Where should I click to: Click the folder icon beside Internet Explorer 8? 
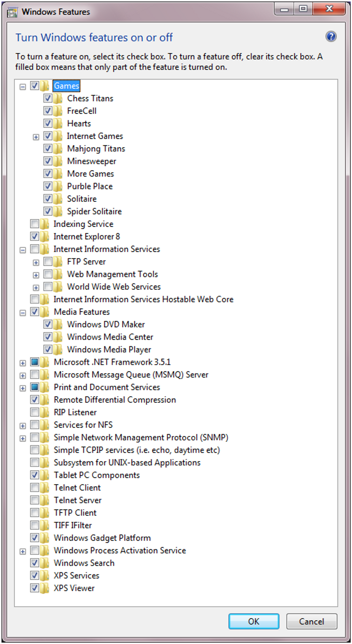tap(45, 236)
